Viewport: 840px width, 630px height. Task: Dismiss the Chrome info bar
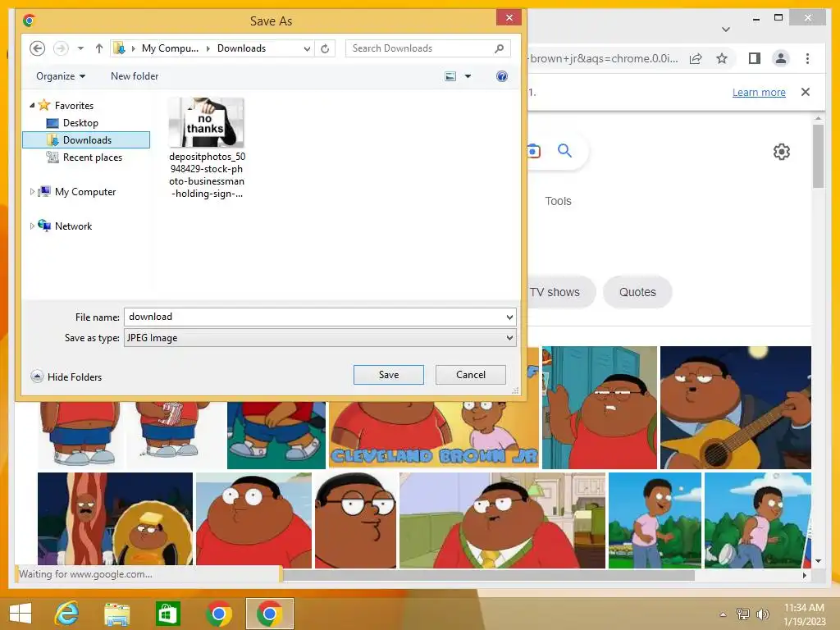[806, 92]
